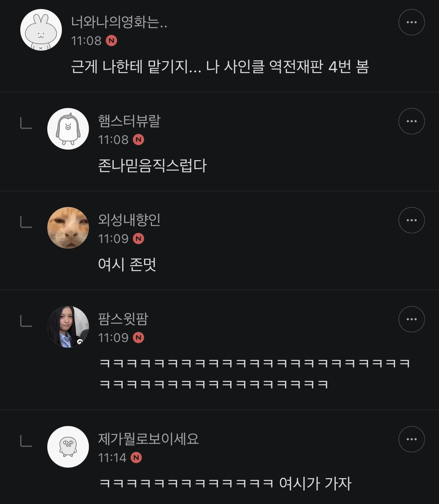This screenshot has height=504, width=439.
Task: Click the N badge next to 11:14
Action: coord(136,458)
